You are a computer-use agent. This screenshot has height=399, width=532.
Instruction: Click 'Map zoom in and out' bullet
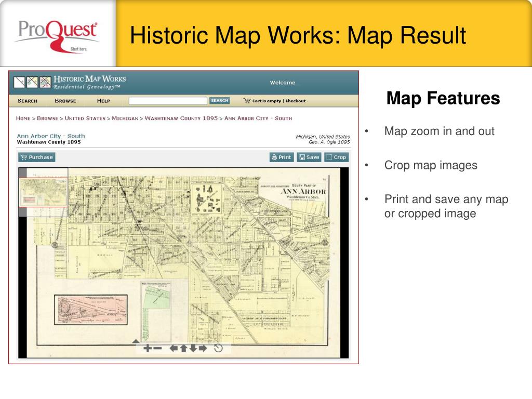pos(440,131)
